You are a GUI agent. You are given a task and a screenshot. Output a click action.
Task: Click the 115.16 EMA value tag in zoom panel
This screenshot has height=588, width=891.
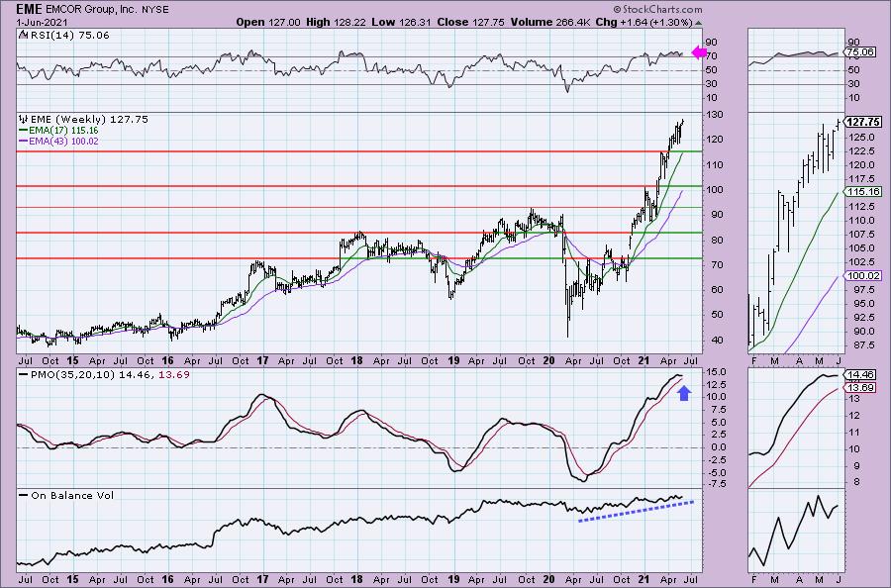(863, 192)
